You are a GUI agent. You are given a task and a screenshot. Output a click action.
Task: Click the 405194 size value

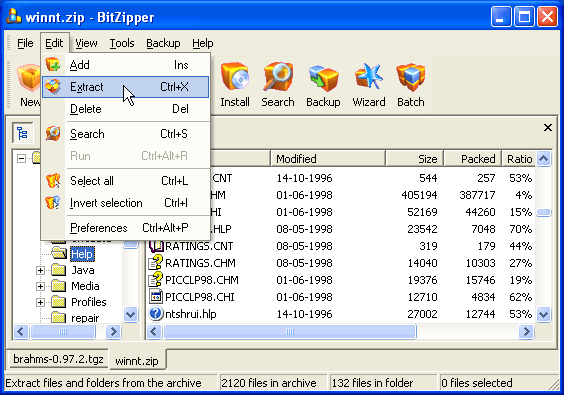tap(419, 195)
